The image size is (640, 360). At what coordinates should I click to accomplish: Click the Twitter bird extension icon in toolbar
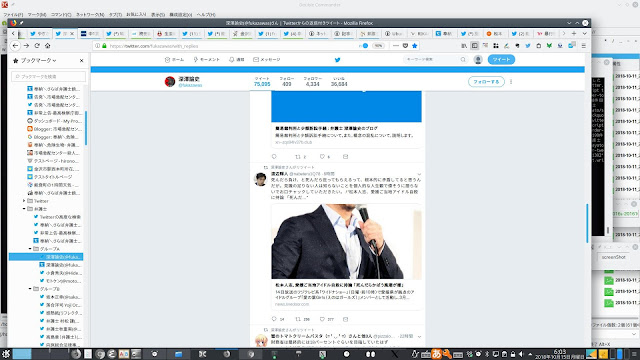pos(528,46)
